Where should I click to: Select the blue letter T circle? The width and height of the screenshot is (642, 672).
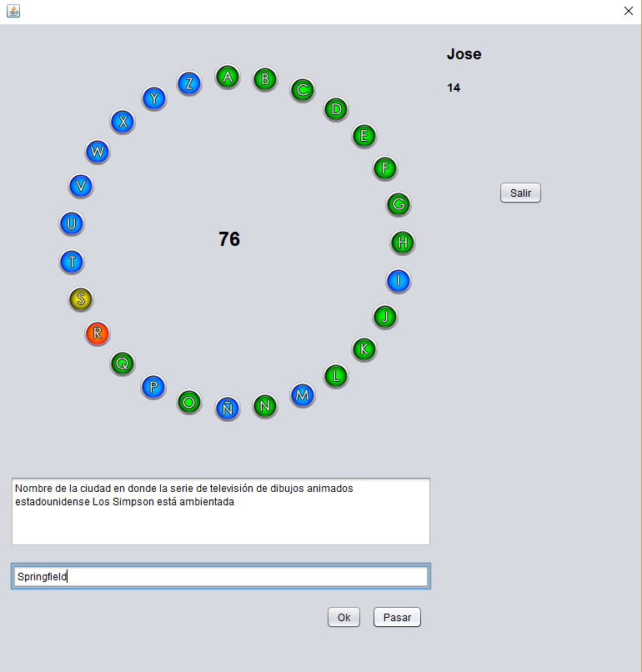[x=72, y=262]
